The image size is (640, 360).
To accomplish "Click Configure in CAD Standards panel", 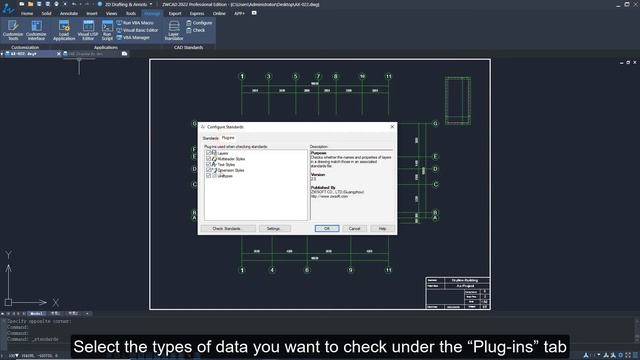I will pyautogui.click(x=199, y=23).
